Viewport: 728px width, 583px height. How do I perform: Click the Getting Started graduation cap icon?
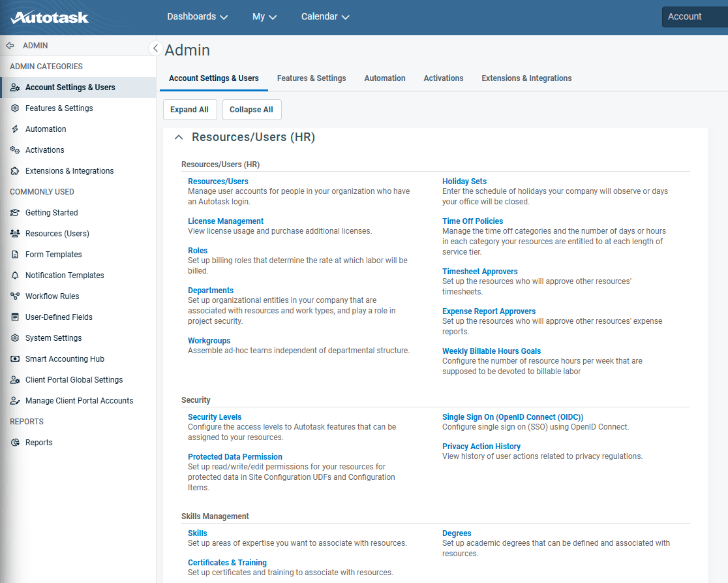coord(15,213)
